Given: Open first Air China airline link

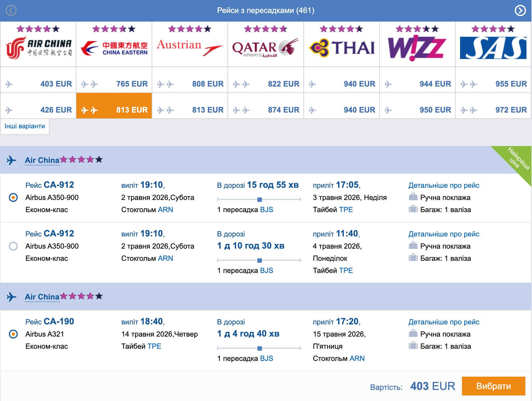Looking at the screenshot, I should 42,160.
